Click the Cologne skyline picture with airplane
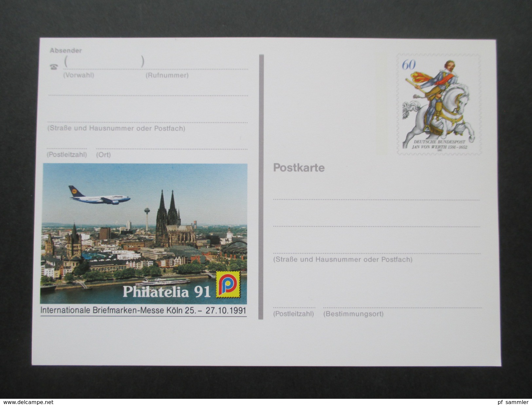Image resolution: width=532 pixels, height=405 pixels. [x=144, y=234]
